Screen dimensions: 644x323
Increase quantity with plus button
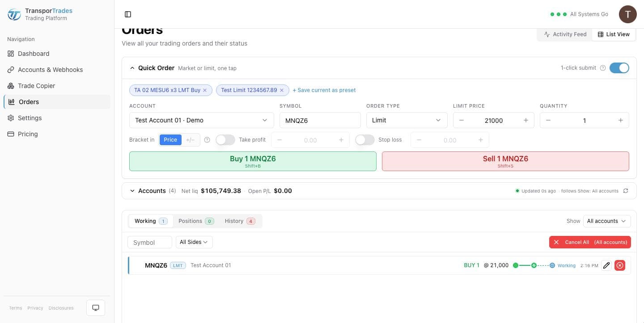click(x=621, y=120)
